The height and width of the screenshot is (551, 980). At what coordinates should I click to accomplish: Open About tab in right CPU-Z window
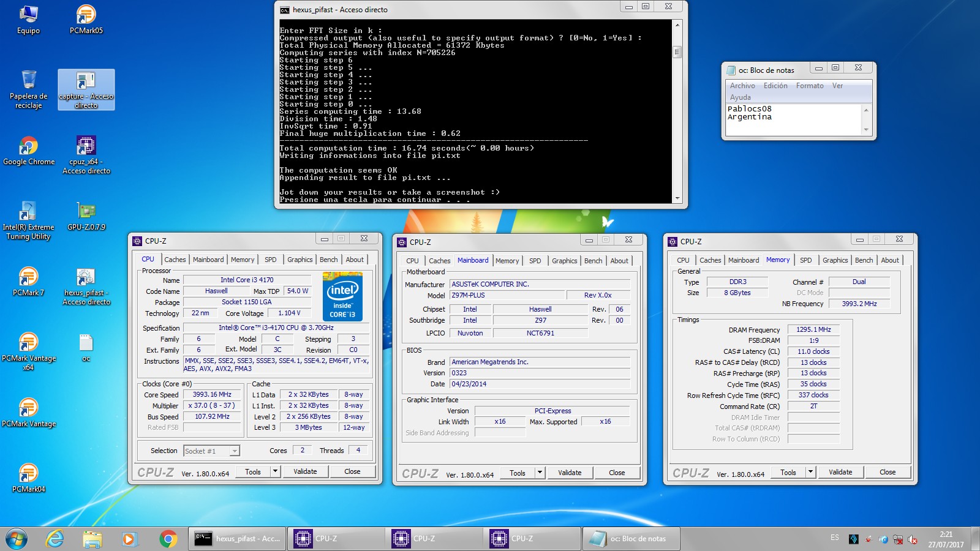pyautogui.click(x=890, y=260)
